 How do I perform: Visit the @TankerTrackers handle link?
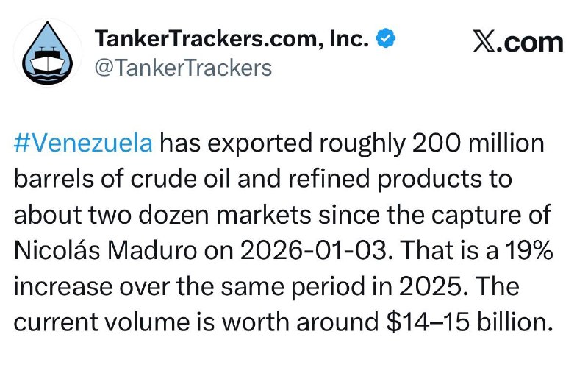[183, 68]
